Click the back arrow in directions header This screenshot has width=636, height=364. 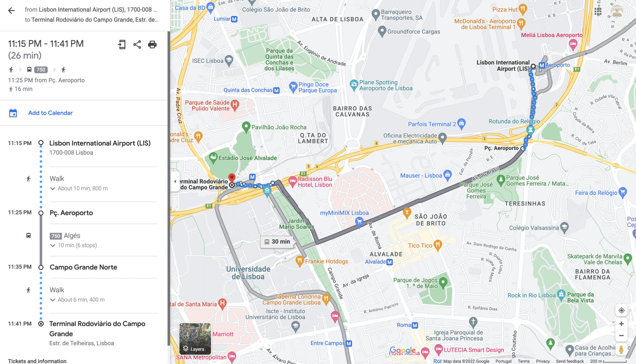click(11, 10)
